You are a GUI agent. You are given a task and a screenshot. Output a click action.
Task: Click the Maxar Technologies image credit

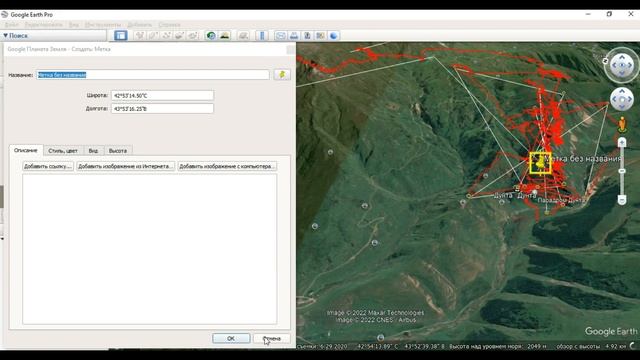click(376, 313)
